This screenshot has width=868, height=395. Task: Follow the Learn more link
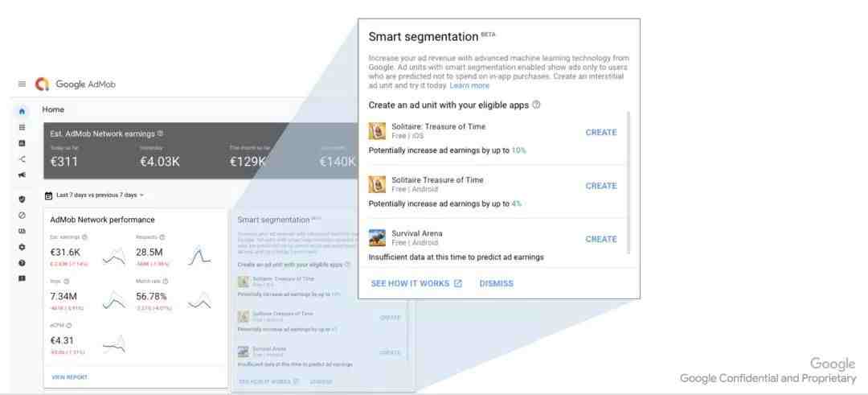click(469, 86)
